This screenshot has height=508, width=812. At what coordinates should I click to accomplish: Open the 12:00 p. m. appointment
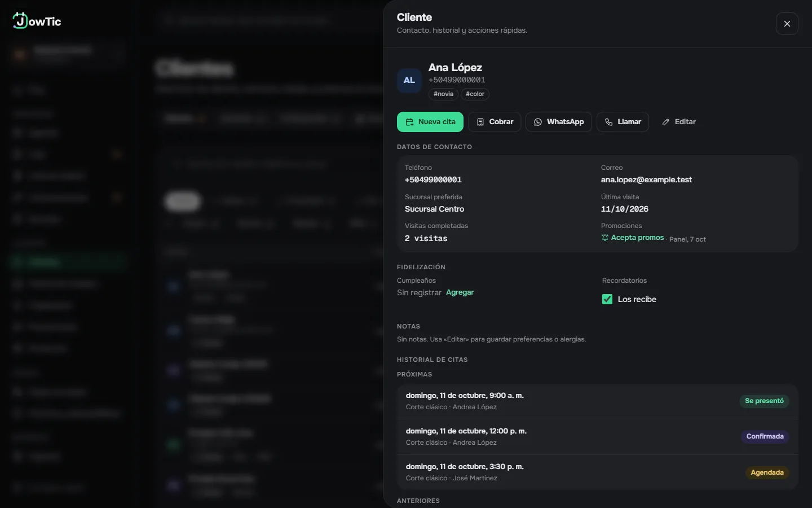pos(598,437)
